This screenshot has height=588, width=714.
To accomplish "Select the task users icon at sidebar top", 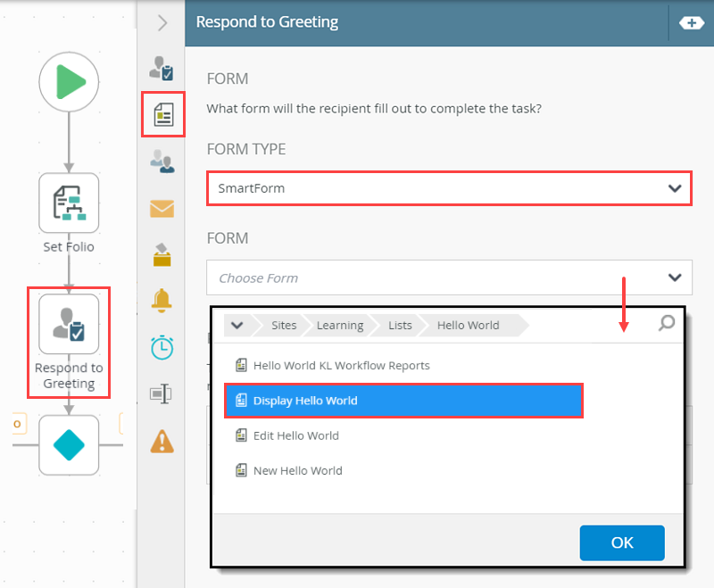I will pyautogui.click(x=162, y=68).
